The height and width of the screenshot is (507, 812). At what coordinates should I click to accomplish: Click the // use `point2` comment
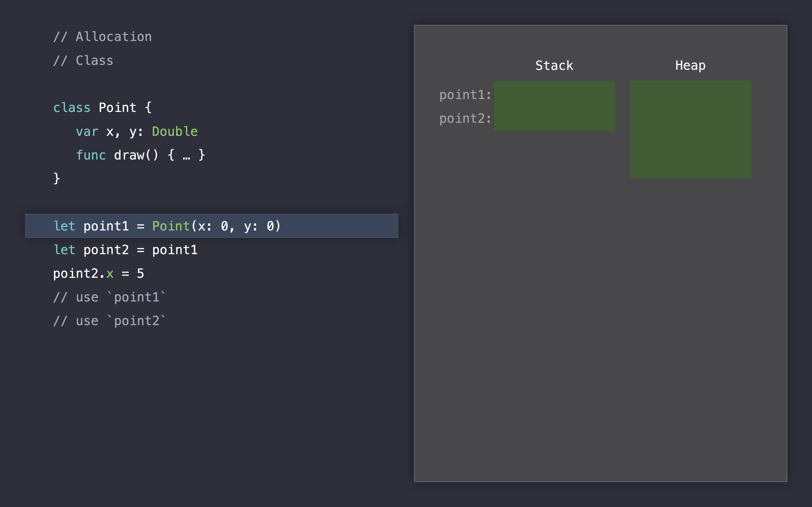[x=109, y=321]
